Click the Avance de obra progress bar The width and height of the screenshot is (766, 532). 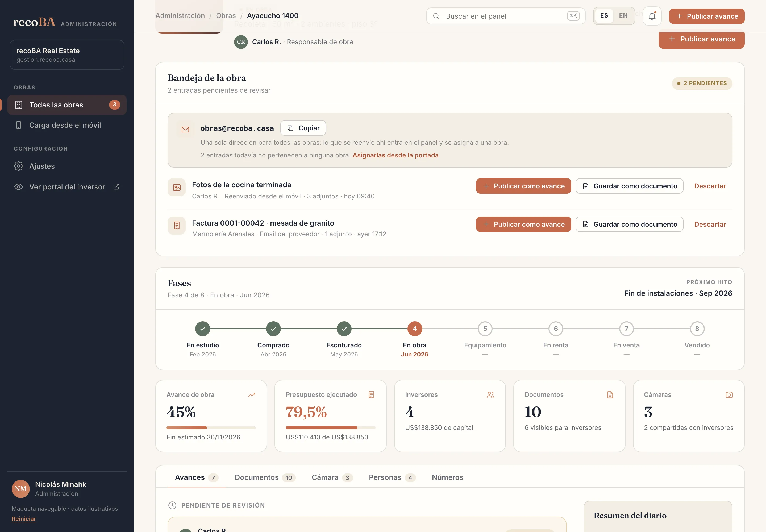(x=211, y=428)
